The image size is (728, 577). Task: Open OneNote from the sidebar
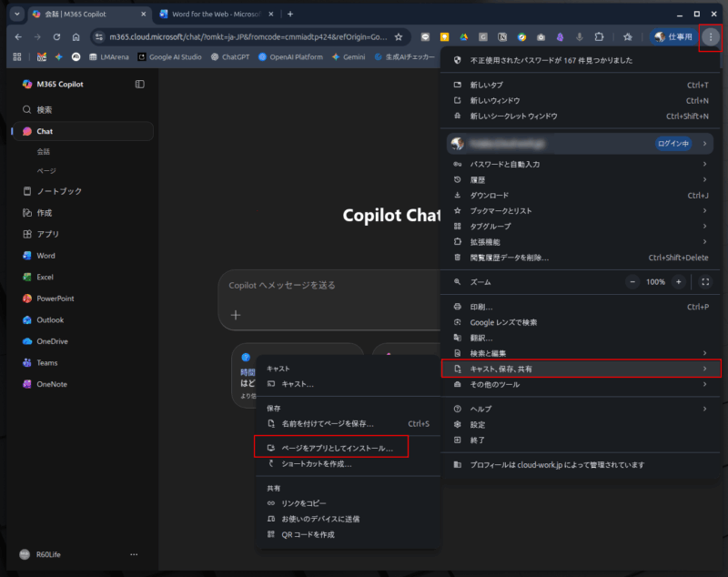(x=51, y=384)
